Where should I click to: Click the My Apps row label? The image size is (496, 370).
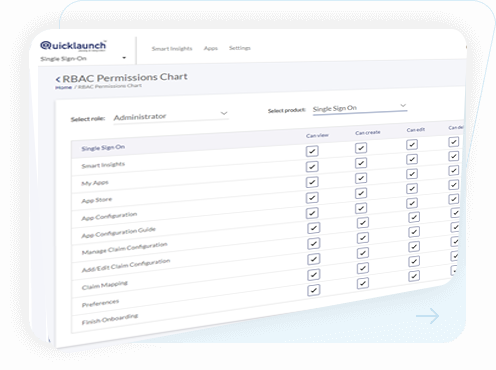click(x=95, y=183)
